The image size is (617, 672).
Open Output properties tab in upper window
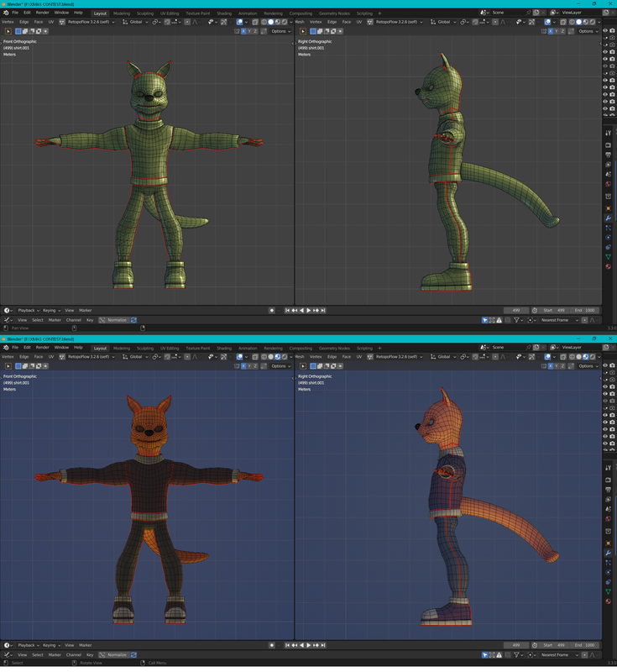608,155
